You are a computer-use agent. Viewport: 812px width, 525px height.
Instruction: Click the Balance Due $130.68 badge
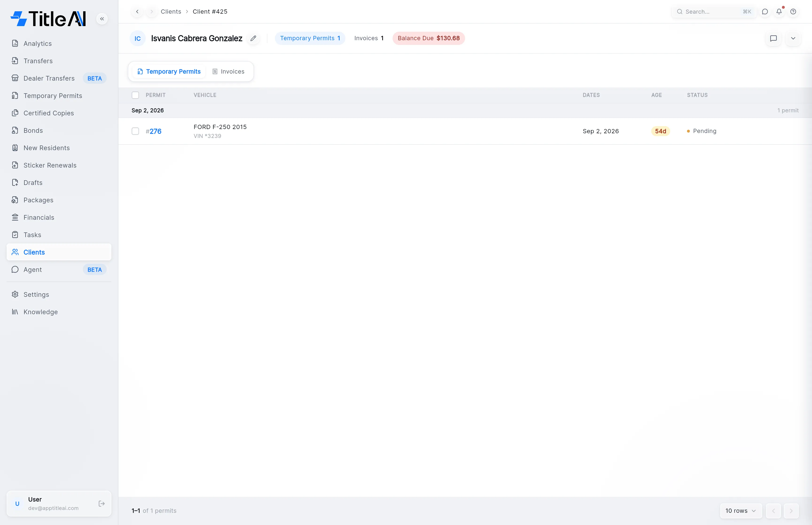(x=429, y=38)
